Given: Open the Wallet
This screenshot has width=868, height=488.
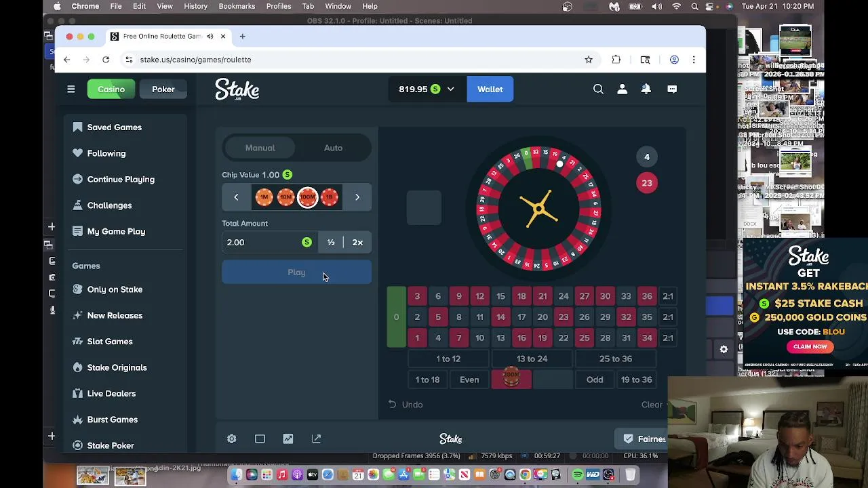Looking at the screenshot, I should (490, 89).
